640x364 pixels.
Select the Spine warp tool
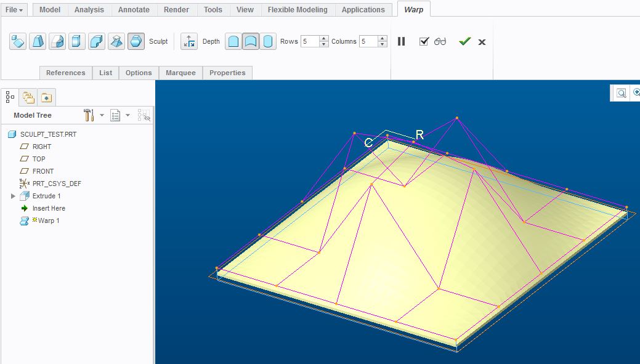57,41
